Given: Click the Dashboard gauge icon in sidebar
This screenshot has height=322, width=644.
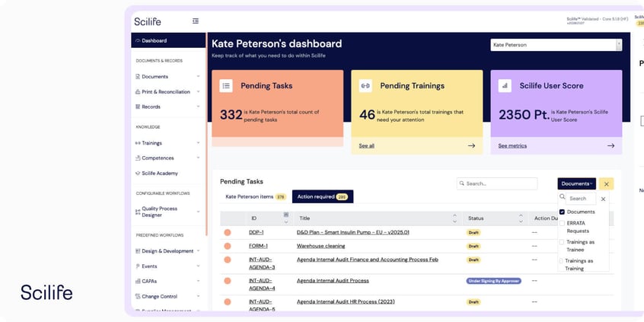Looking at the screenshot, I should [138, 40].
